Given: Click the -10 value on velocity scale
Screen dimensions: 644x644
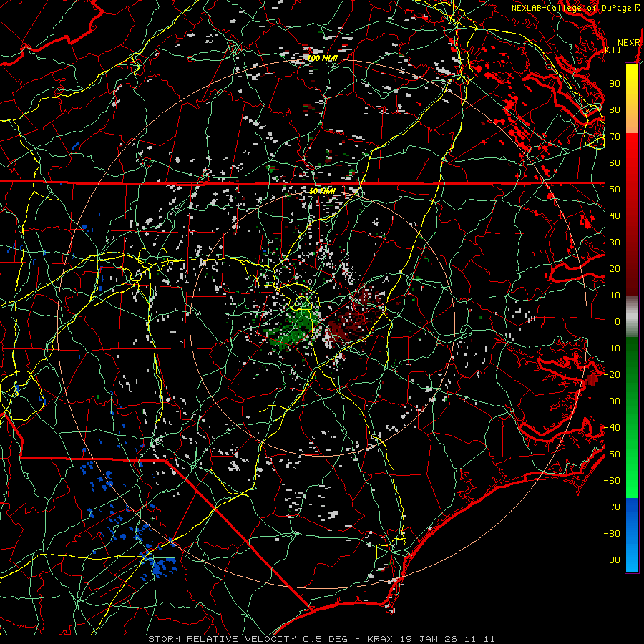Looking at the screenshot, I should click(x=612, y=348).
